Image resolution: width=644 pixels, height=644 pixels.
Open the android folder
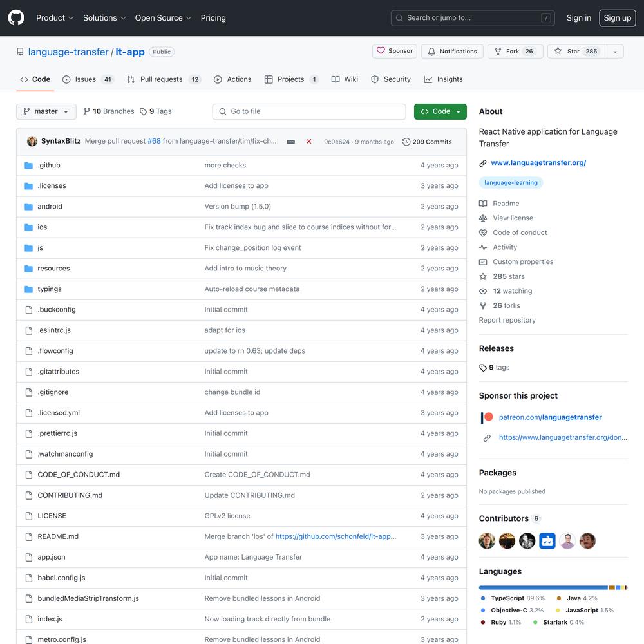click(x=50, y=206)
